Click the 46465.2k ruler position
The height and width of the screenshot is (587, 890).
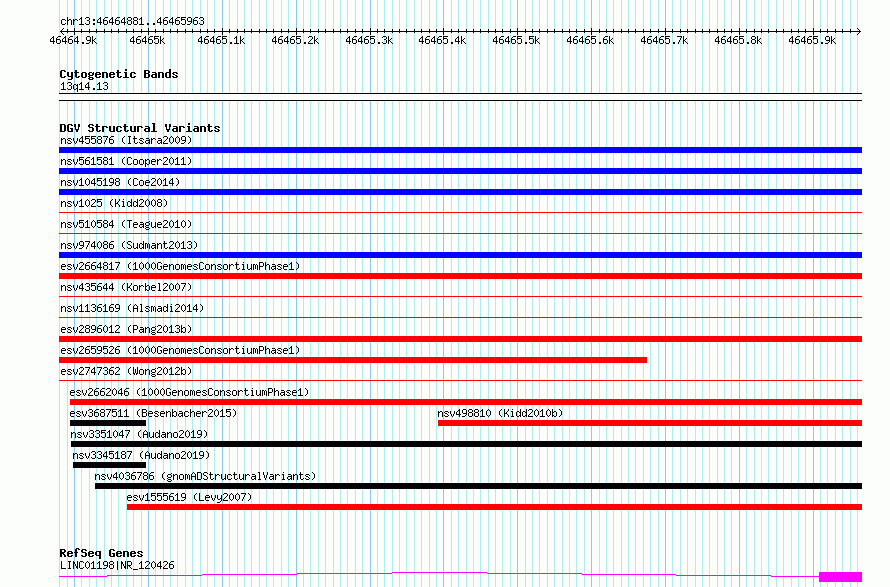pos(295,40)
